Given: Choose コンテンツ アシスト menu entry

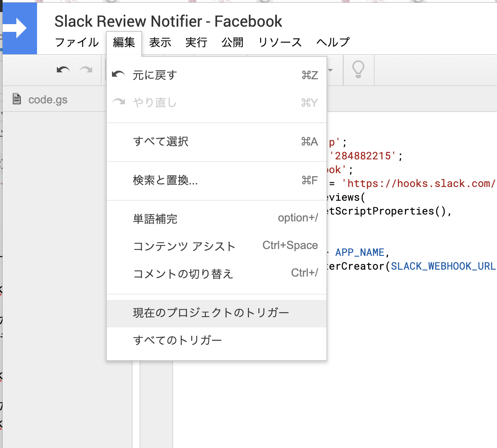Looking at the screenshot, I should click(217, 246).
